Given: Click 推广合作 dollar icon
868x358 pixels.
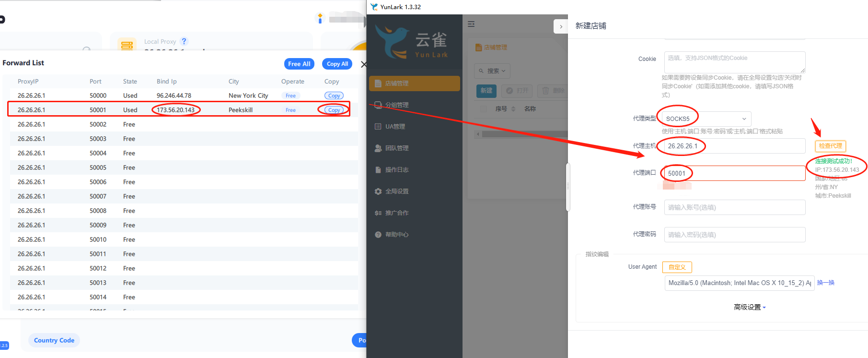Looking at the screenshot, I should [x=378, y=213].
